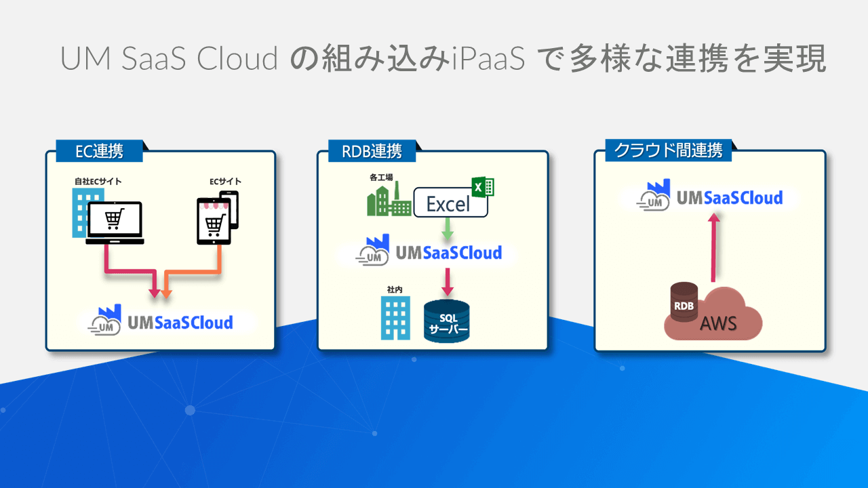The width and height of the screenshot is (868, 488).
Task: Select the SQL サーバー database icon
Action: pos(447,319)
